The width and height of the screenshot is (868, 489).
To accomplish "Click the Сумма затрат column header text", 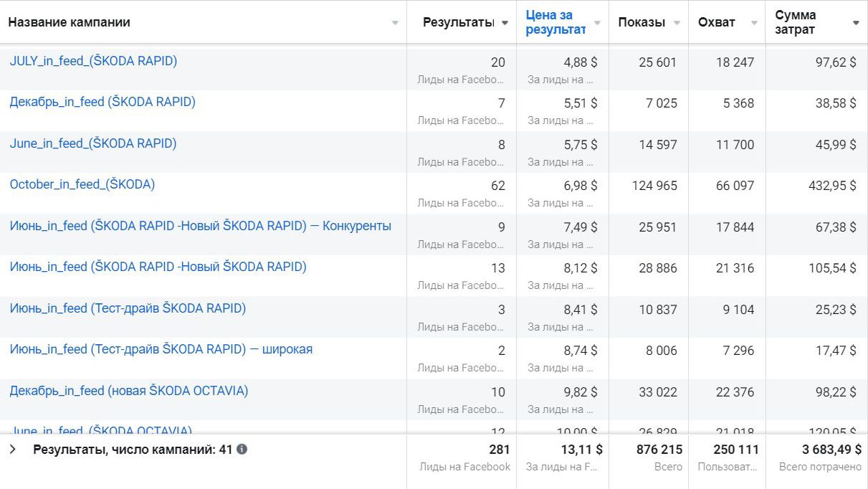I will point(795,22).
